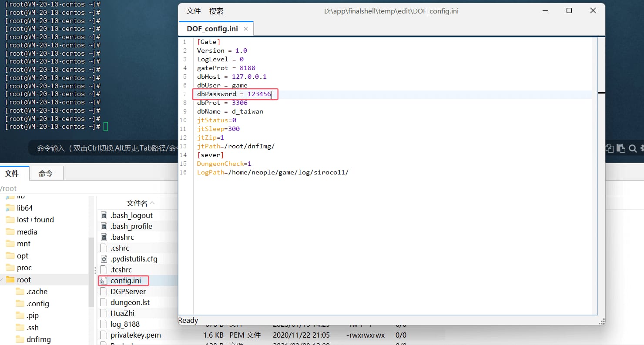Switch to the 命令 tab
Image resolution: width=644 pixels, height=345 pixels.
point(46,174)
